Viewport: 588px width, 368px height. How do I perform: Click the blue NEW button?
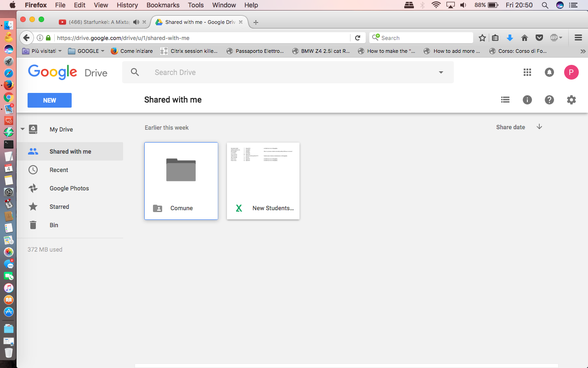tap(50, 100)
